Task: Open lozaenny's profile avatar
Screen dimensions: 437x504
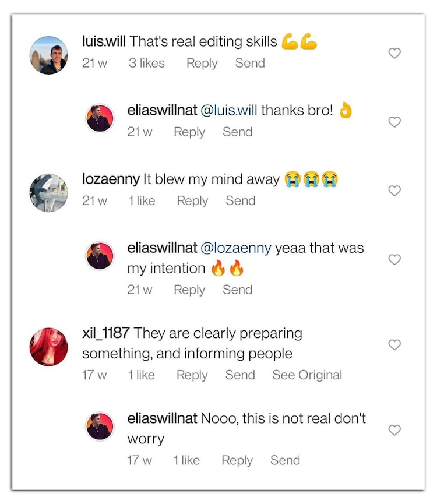Action: [x=49, y=192]
